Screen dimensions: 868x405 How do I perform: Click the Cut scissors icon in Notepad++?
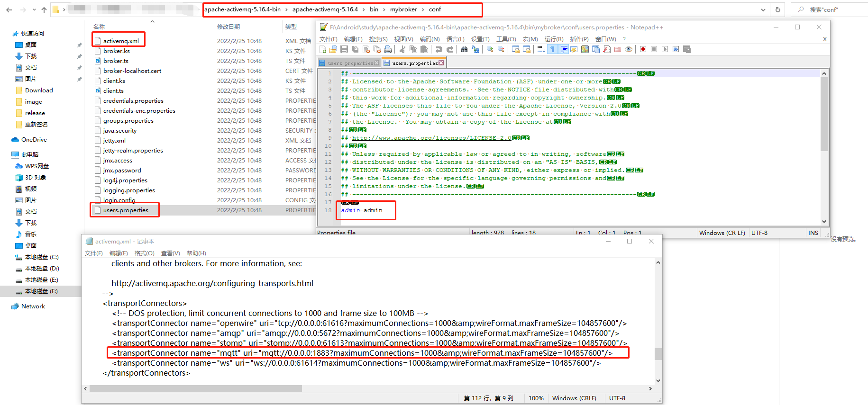402,49
